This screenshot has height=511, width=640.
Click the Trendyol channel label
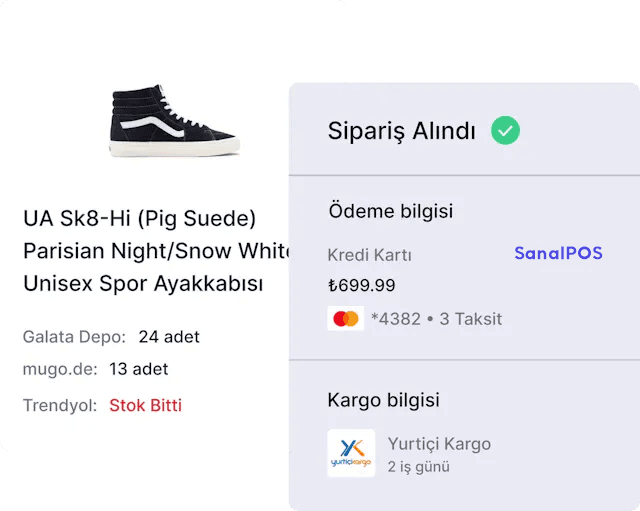tap(60, 405)
